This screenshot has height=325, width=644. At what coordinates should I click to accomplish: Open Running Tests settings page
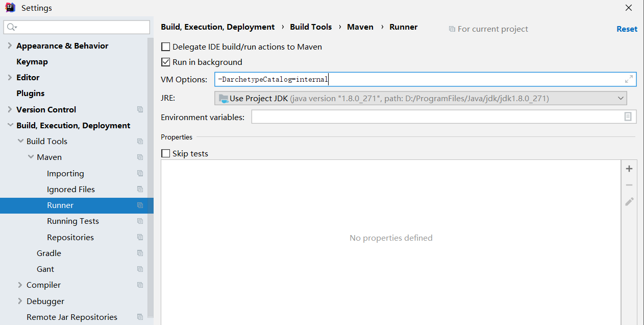click(73, 221)
